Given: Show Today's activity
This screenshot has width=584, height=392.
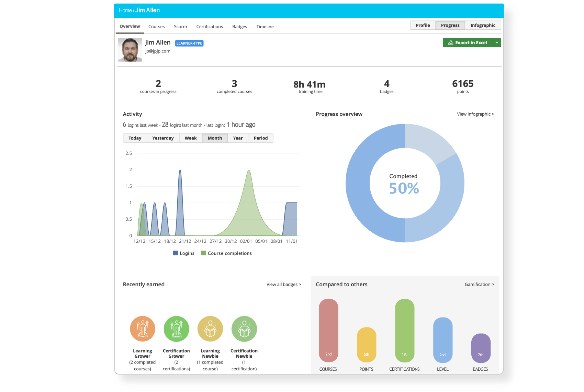Looking at the screenshot, I should (135, 138).
